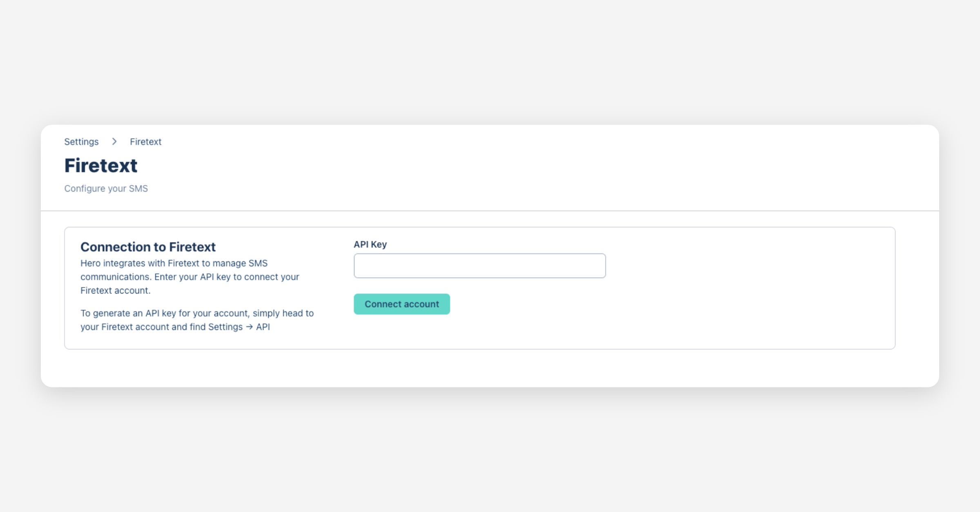Click the Settings breadcrumb link
Screen dimensions: 980x512
[81, 142]
